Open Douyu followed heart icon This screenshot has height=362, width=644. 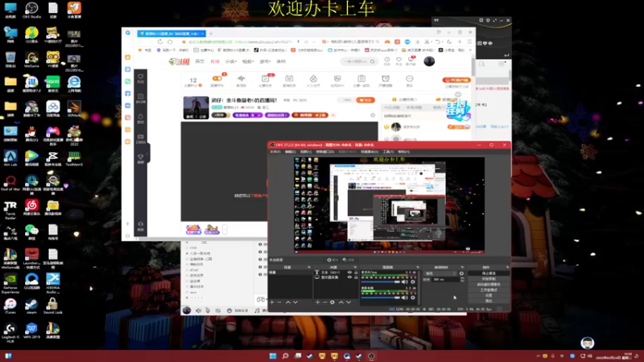(398, 61)
